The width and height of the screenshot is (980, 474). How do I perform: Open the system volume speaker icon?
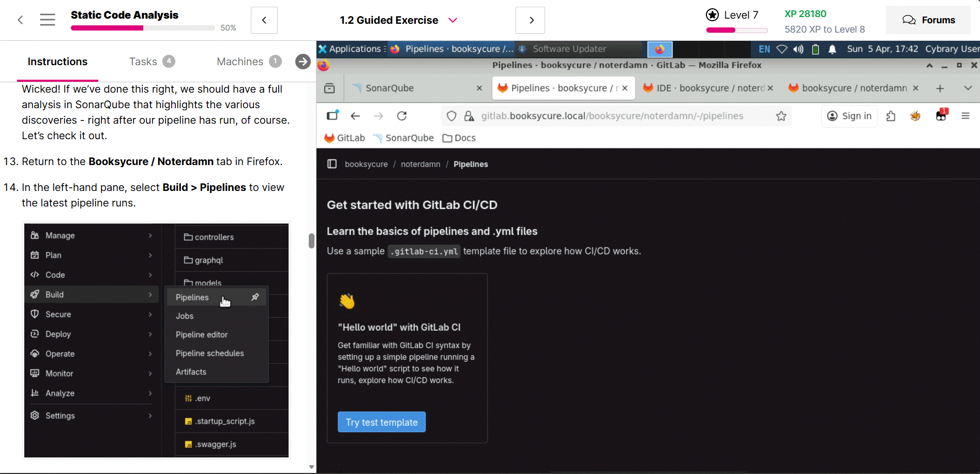pos(798,49)
